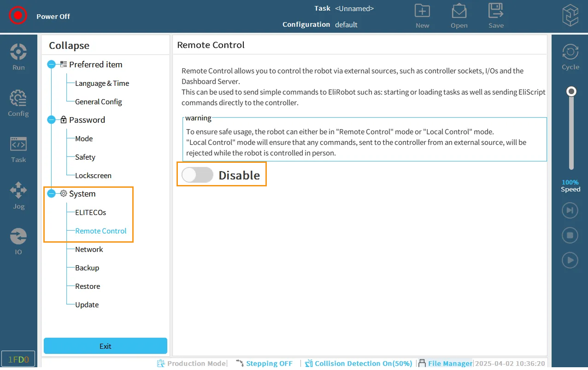Open ELITECOs under System
Image resolution: width=588 pixels, height=370 pixels.
(x=90, y=213)
